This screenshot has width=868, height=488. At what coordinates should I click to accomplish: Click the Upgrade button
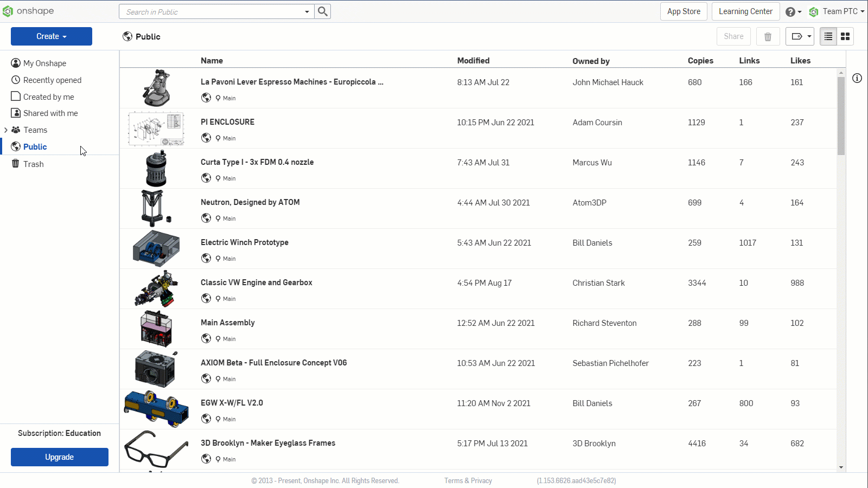point(60,457)
